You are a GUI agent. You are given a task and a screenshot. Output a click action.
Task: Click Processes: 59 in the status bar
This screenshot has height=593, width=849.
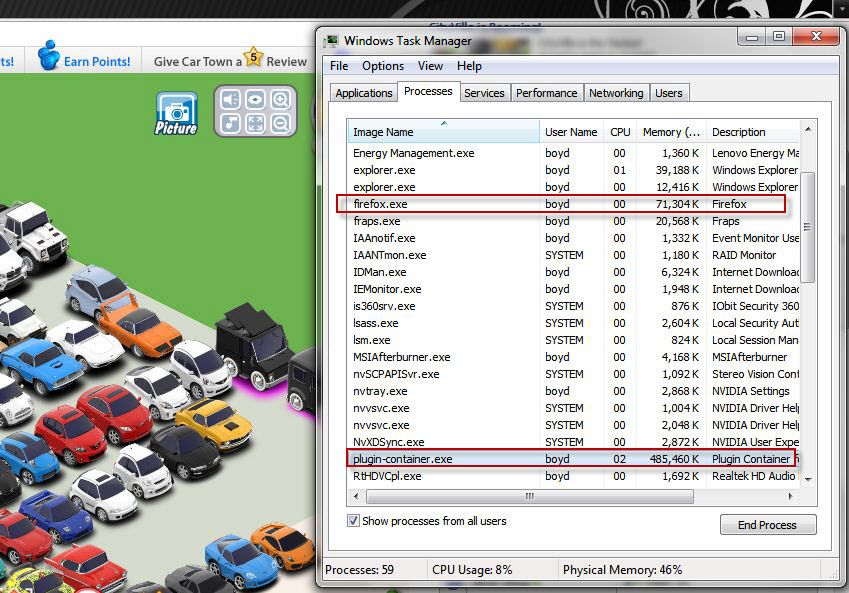pos(360,570)
